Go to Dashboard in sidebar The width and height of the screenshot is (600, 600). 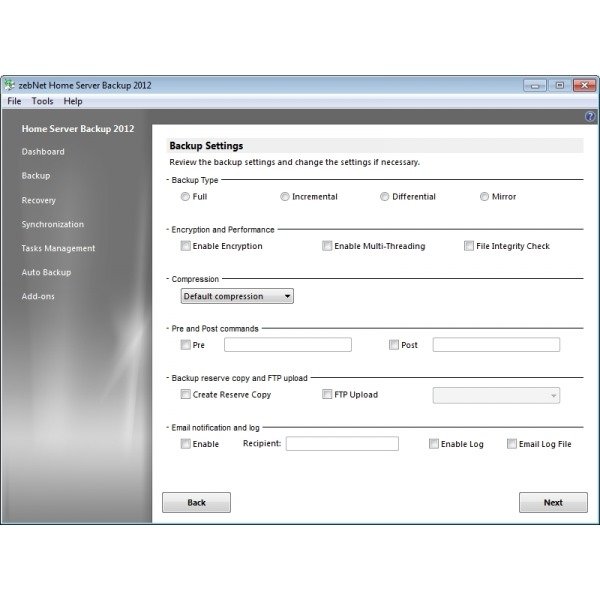point(43,152)
